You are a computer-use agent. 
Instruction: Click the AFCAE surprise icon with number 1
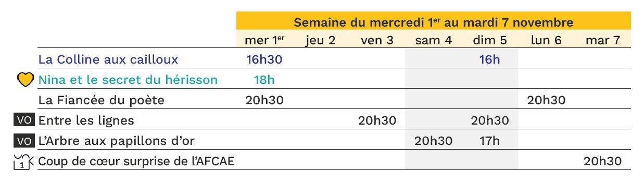pos(23,161)
